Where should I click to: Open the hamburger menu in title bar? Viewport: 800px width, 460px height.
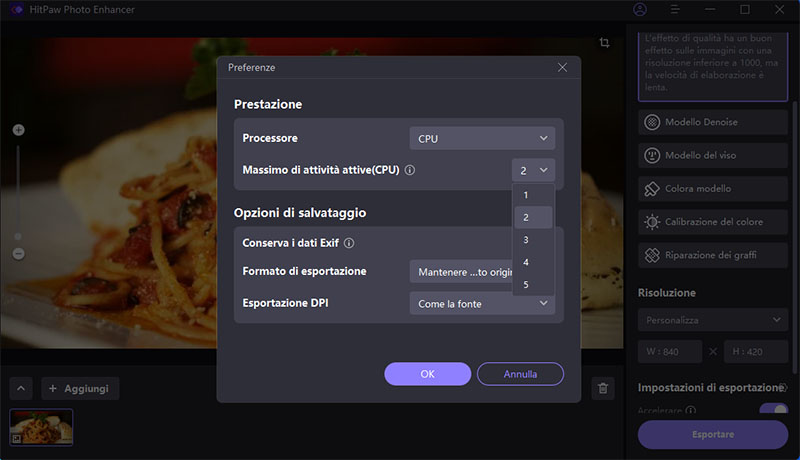675,9
